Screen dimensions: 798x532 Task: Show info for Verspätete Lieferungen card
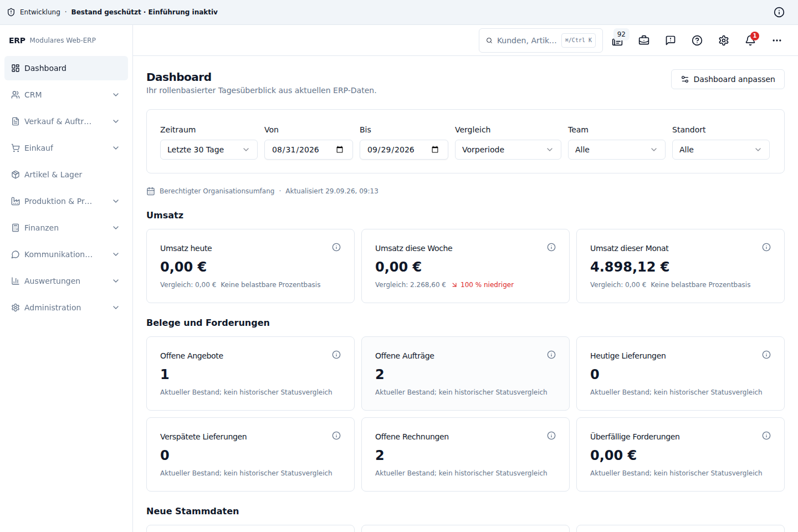pos(336,436)
